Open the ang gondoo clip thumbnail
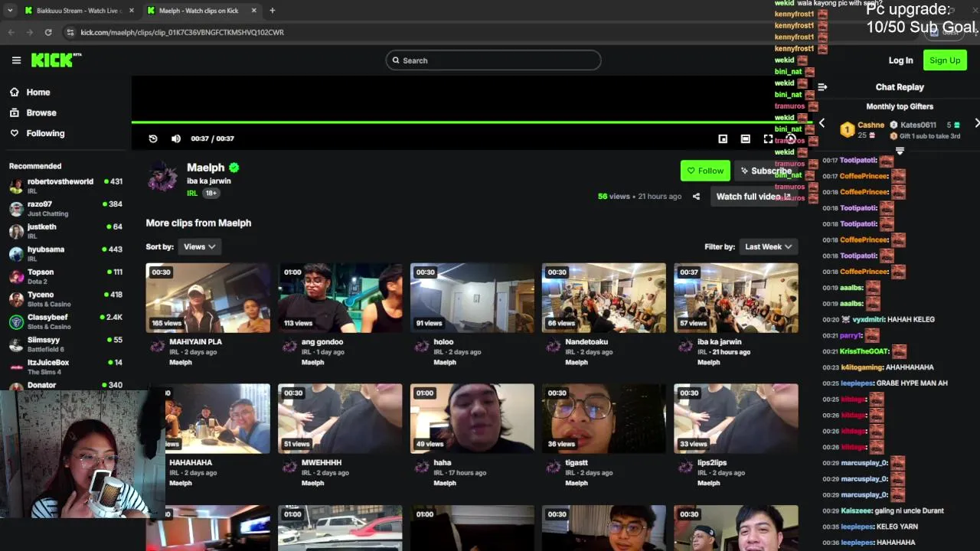980x551 pixels. pyautogui.click(x=340, y=298)
